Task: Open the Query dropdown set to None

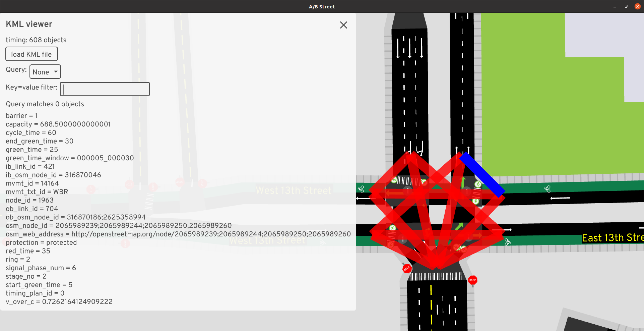Action: click(45, 72)
